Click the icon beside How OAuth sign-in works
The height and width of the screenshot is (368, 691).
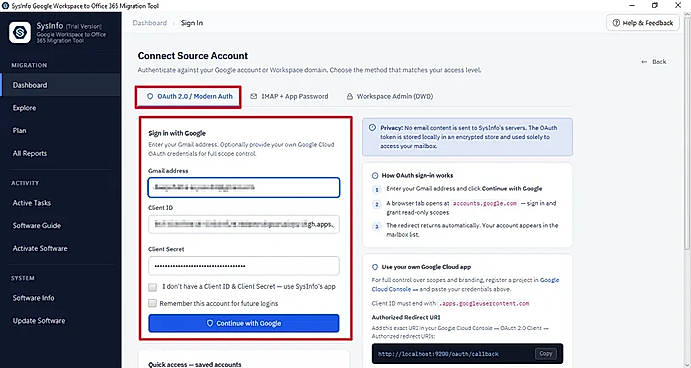click(375, 175)
